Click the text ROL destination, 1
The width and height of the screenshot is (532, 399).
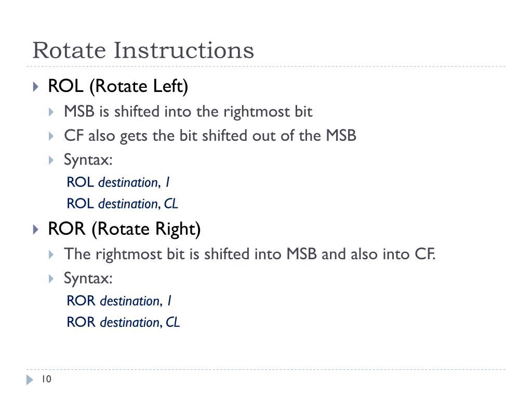[118, 182]
